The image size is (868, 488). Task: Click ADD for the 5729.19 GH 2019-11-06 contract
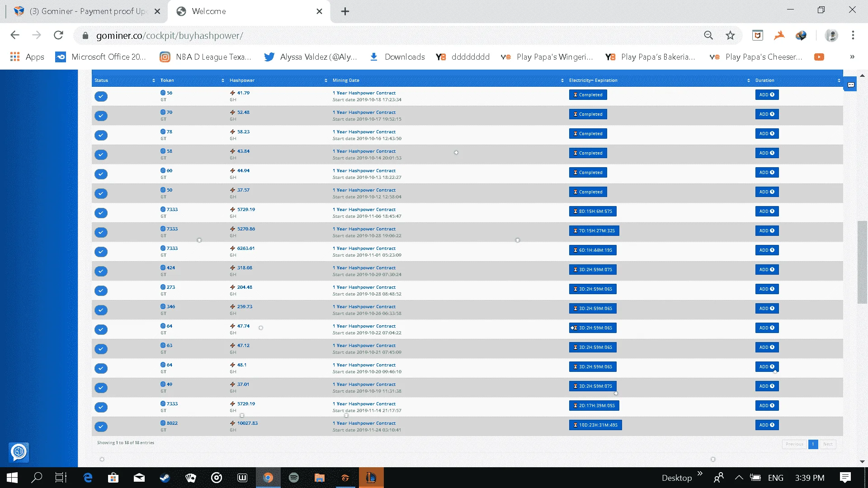(x=767, y=211)
